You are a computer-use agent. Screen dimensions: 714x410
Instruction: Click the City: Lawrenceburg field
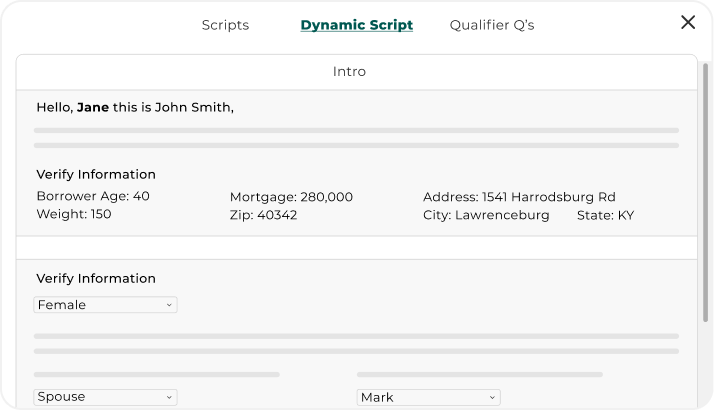point(486,215)
